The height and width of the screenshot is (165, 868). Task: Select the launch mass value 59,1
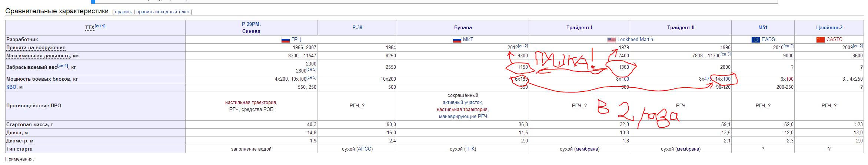coord(726,125)
